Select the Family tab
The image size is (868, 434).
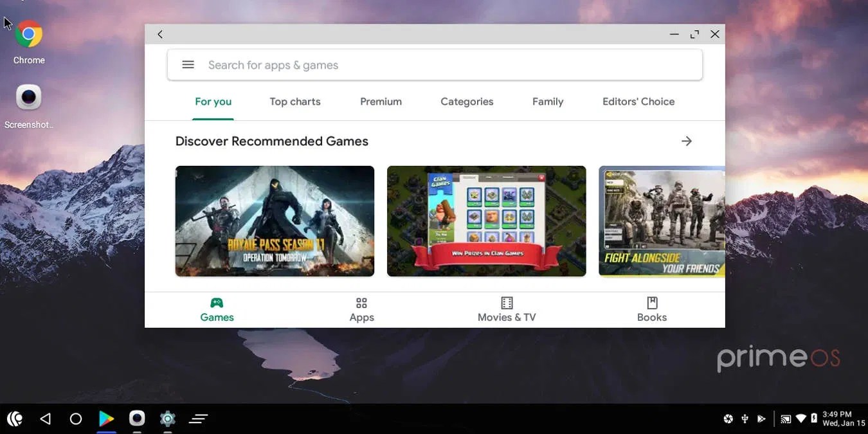click(x=547, y=102)
